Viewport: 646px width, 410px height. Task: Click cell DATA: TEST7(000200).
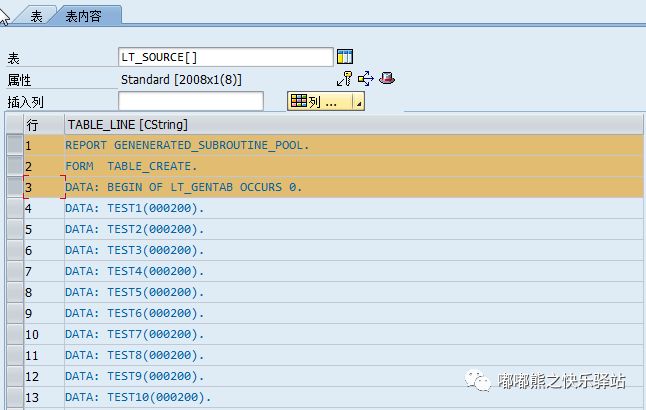click(353, 334)
